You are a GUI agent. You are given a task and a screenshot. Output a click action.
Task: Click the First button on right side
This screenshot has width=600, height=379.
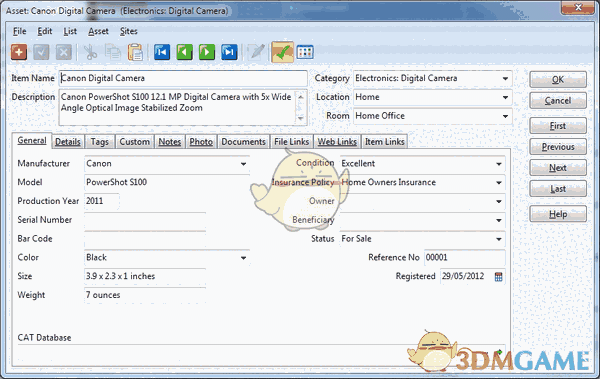point(558,126)
